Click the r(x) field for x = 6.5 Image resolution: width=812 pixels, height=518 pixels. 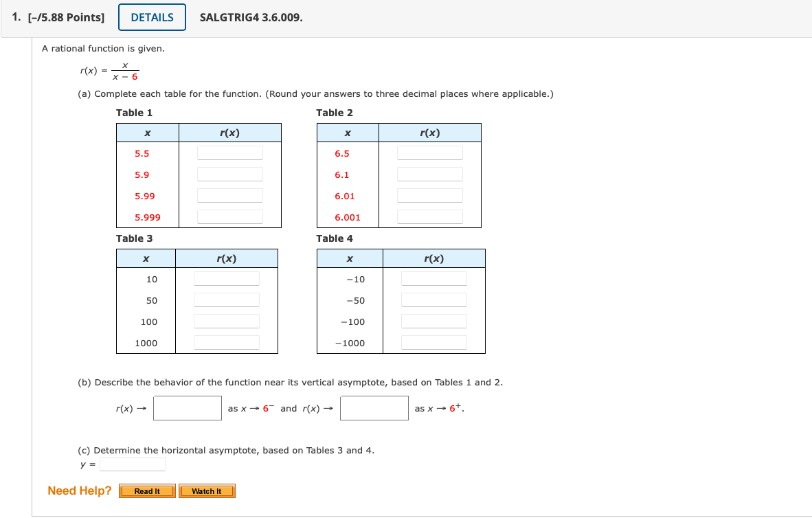[429, 153]
